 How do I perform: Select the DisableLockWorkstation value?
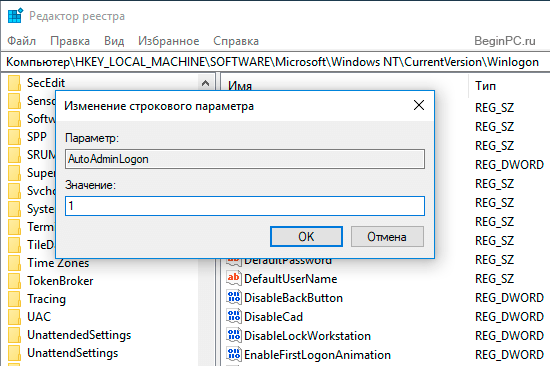point(307,336)
